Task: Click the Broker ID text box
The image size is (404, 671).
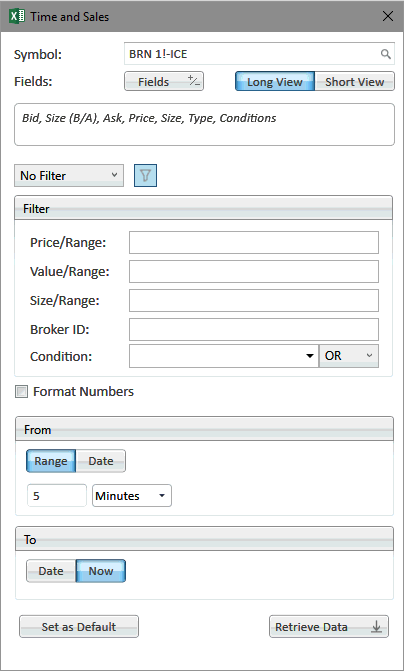Action: pyautogui.click(x=254, y=330)
